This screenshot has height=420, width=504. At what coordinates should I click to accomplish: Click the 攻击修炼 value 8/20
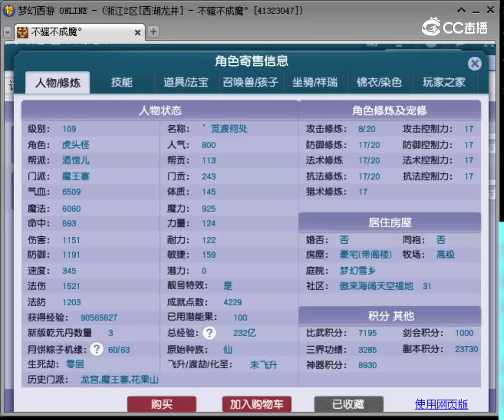tap(367, 129)
